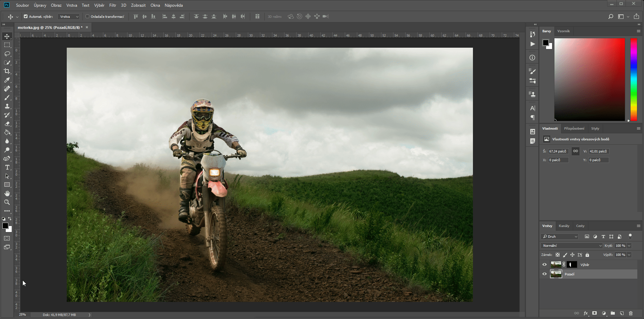Open layer styles with the fx icon
The image size is (644, 319).
(586, 313)
